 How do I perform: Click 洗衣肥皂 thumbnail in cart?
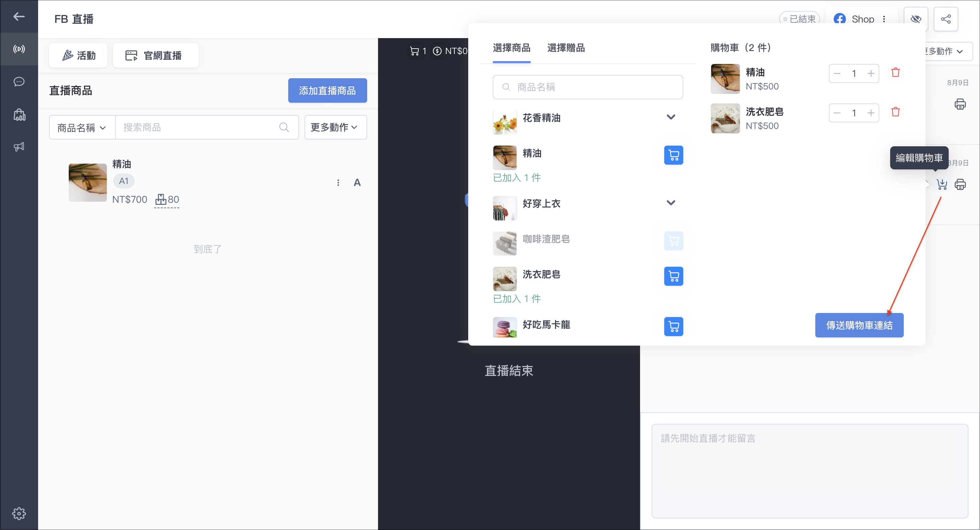725,118
